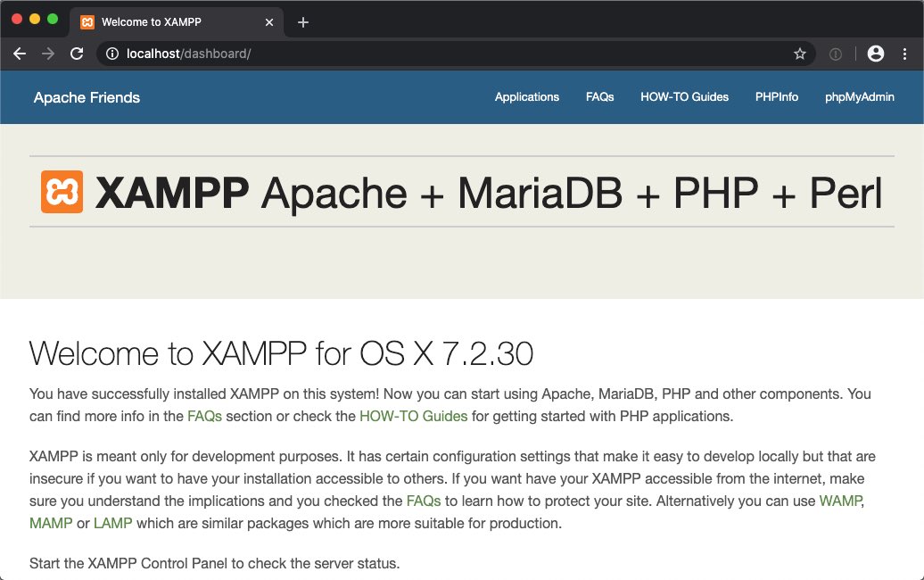
Task: Click the heading Welcome to XAMPP for OS X 7.2.30
Action: 281,353
